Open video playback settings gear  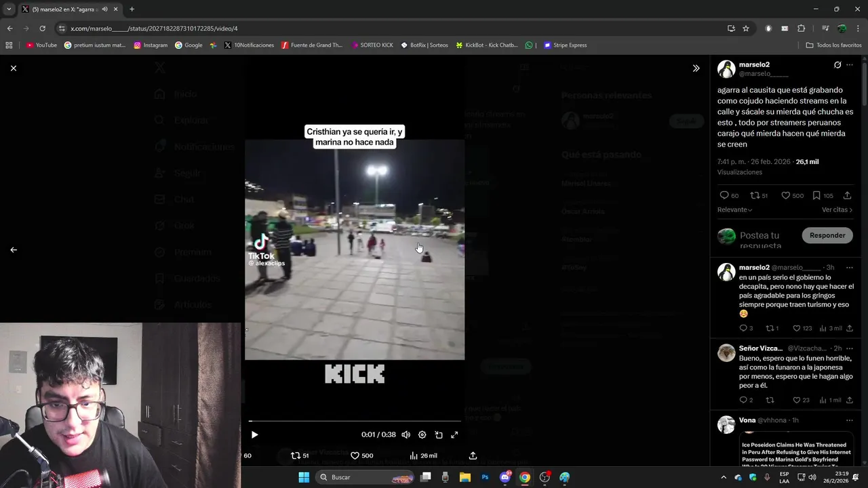tap(422, 434)
